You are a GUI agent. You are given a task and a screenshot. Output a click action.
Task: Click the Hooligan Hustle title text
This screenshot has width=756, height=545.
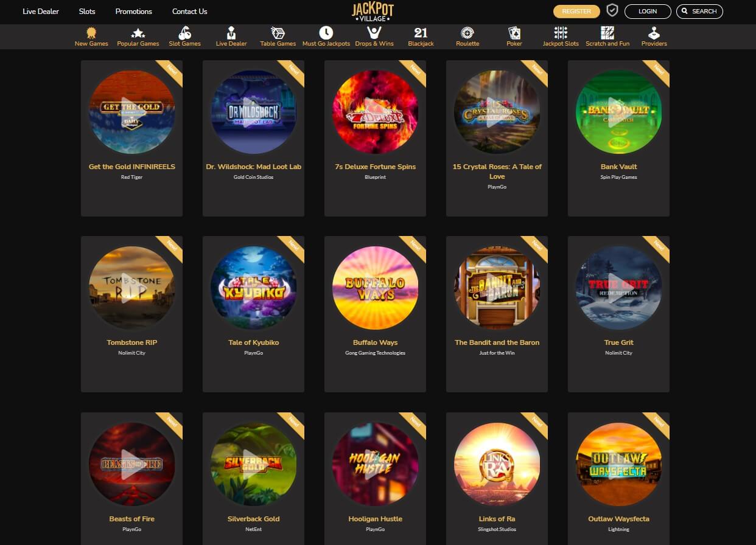375,519
